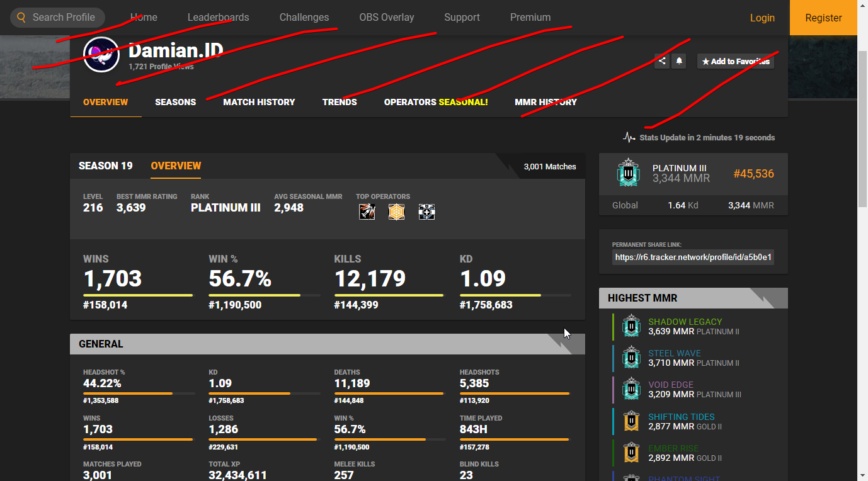Select the Season 19 tab

(x=105, y=166)
